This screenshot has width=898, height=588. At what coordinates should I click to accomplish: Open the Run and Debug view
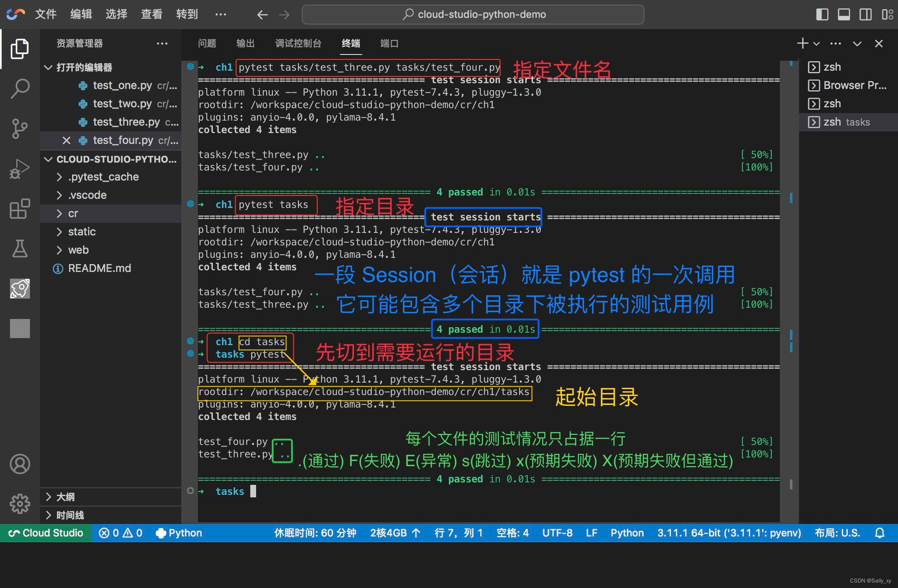coord(20,168)
